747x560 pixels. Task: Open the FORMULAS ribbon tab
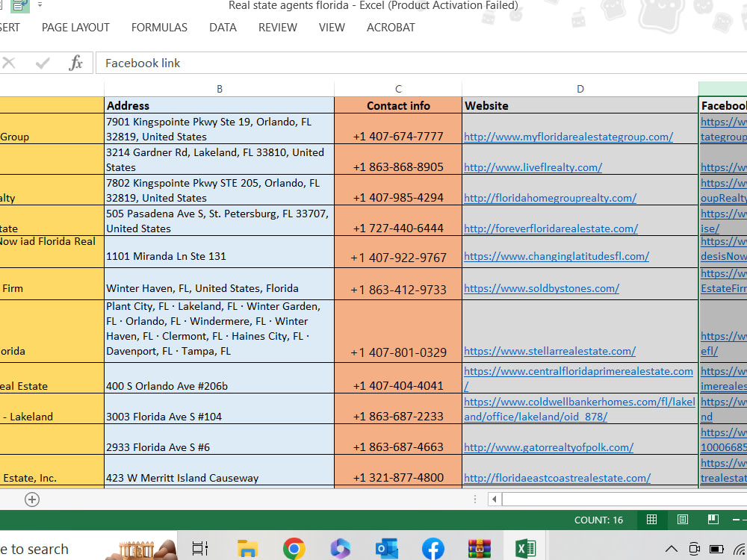[159, 28]
